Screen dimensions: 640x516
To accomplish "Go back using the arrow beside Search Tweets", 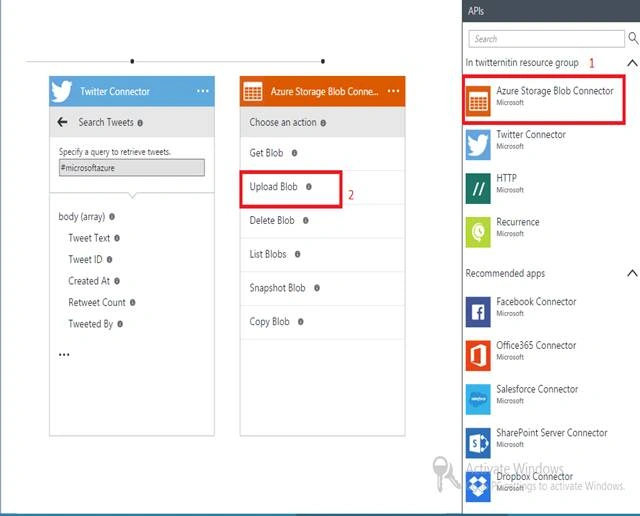I will pyautogui.click(x=62, y=122).
